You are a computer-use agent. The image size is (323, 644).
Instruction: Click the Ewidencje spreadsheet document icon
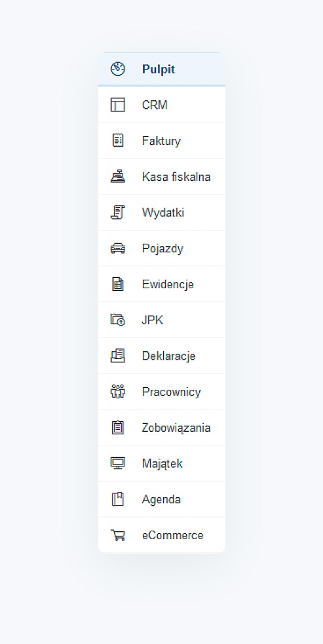[118, 284]
